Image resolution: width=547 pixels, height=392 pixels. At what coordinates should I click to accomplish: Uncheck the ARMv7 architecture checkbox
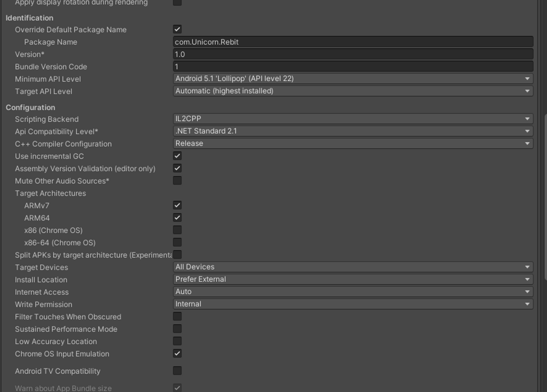click(177, 205)
